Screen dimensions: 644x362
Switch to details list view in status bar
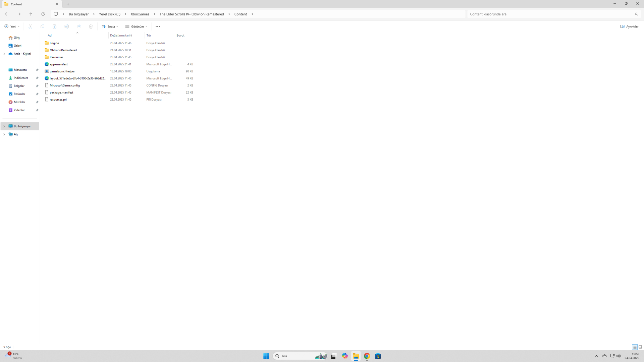(x=635, y=347)
